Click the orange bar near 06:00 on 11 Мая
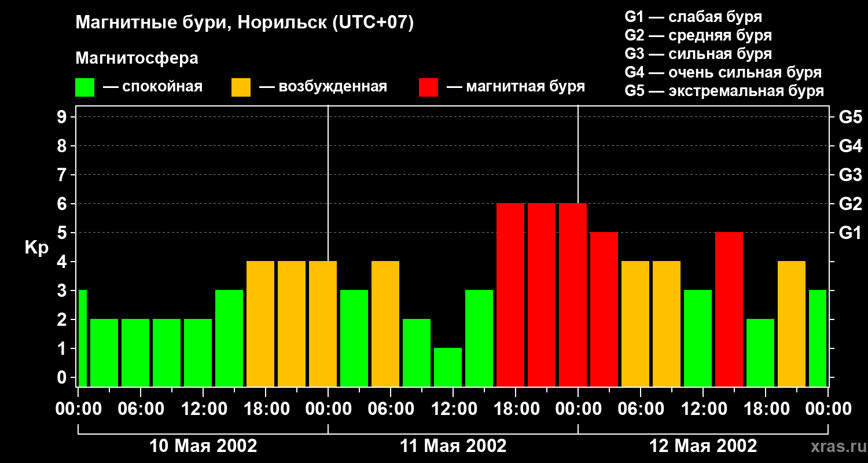The height and width of the screenshot is (463, 868). pos(385,324)
